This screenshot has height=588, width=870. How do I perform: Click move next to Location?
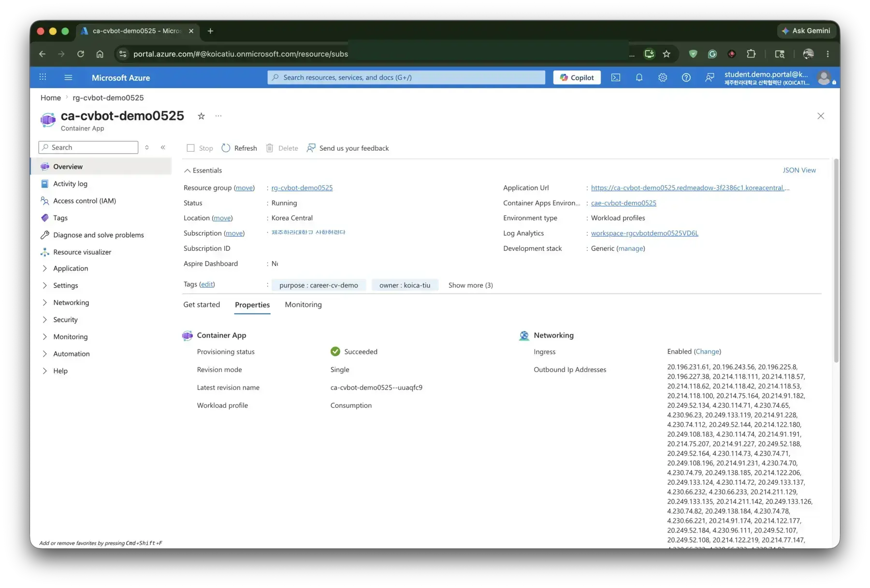tap(222, 218)
